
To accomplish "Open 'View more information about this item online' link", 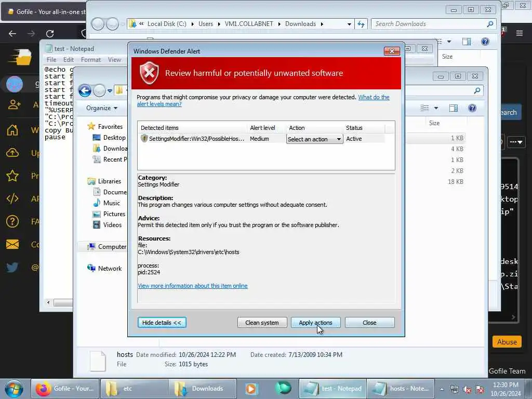I will pos(193,286).
